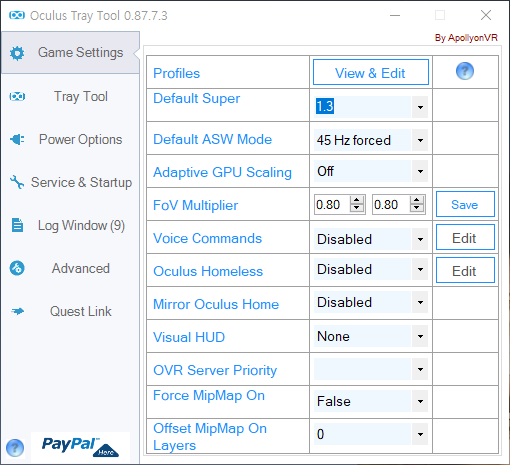
Task: Expand the OVR Server Priority dropdown
Action: 420,369
